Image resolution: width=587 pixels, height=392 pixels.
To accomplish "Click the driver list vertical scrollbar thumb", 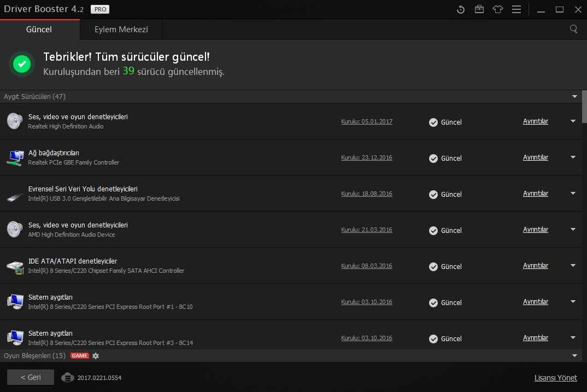I will tap(584, 107).
